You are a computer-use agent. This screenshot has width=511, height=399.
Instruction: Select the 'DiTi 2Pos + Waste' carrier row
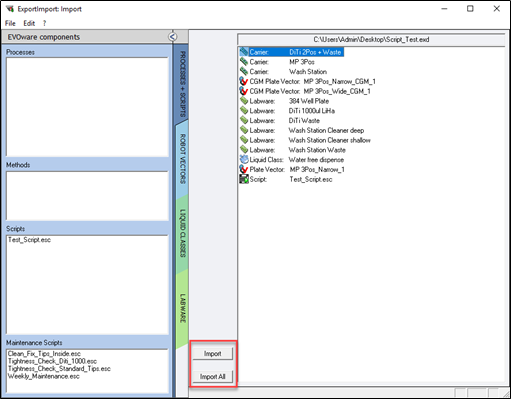(x=292, y=52)
